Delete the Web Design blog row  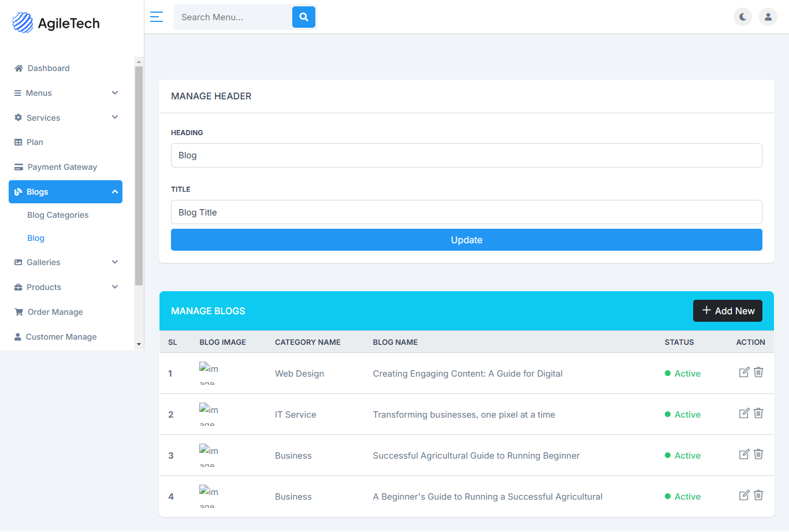758,372
